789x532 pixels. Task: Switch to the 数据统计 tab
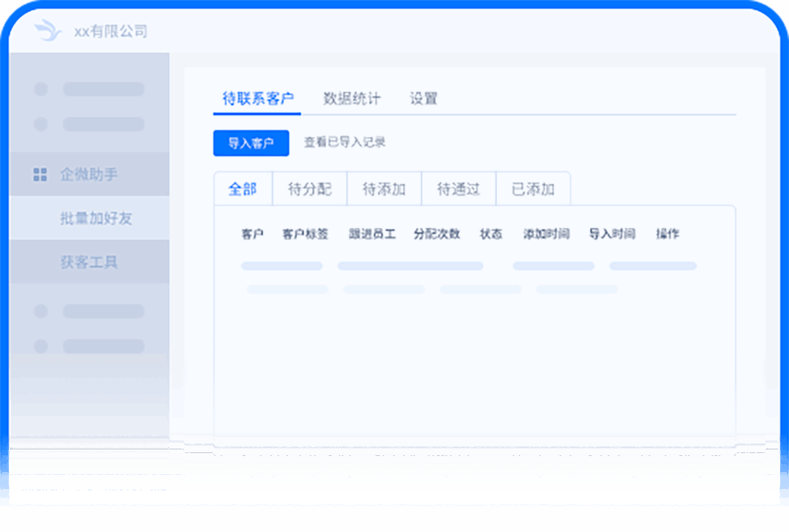point(351,99)
